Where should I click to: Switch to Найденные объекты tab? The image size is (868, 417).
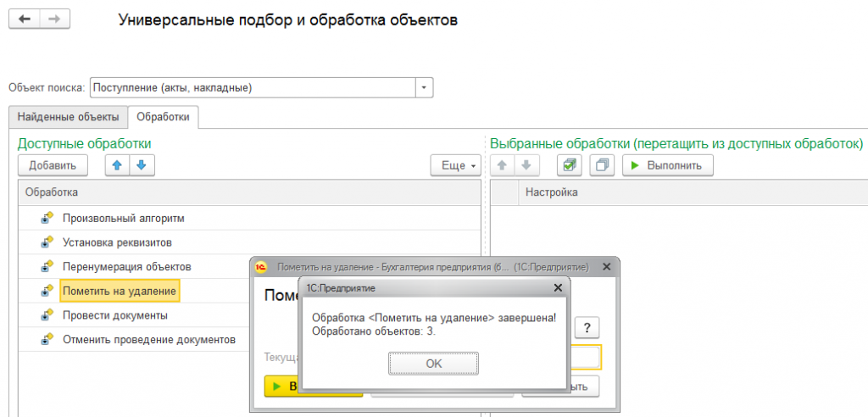pyautogui.click(x=68, y=117)
